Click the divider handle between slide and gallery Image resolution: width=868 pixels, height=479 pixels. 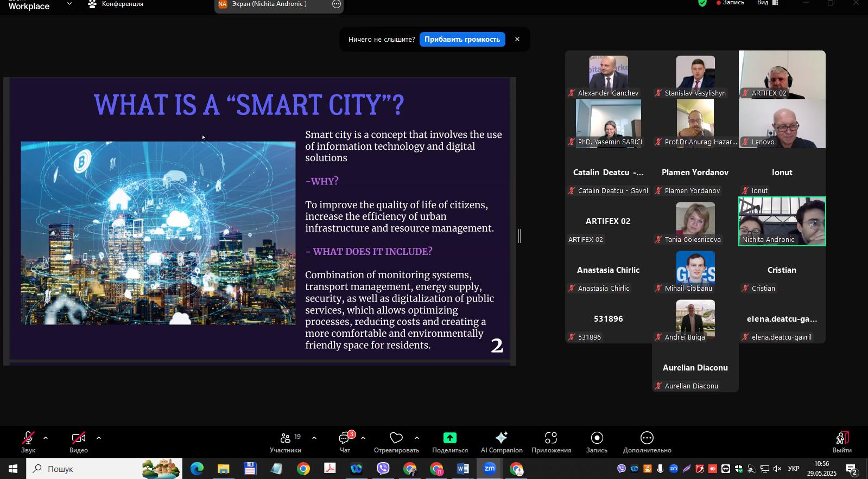point(519,236)
